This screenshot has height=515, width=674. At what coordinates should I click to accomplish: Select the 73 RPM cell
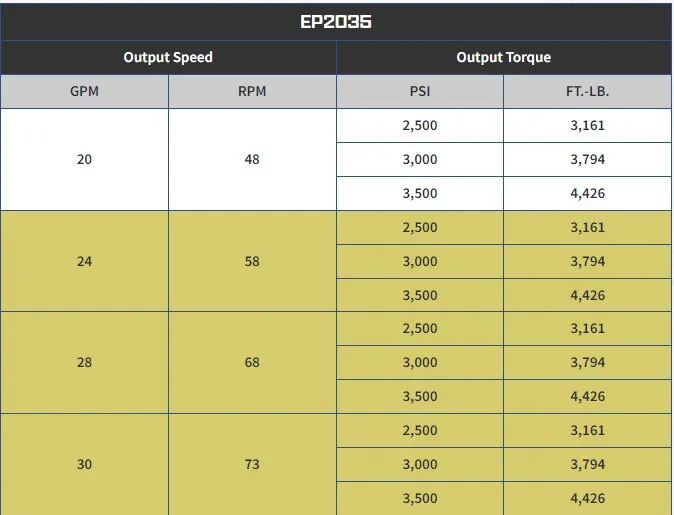(x=252, y=464)
